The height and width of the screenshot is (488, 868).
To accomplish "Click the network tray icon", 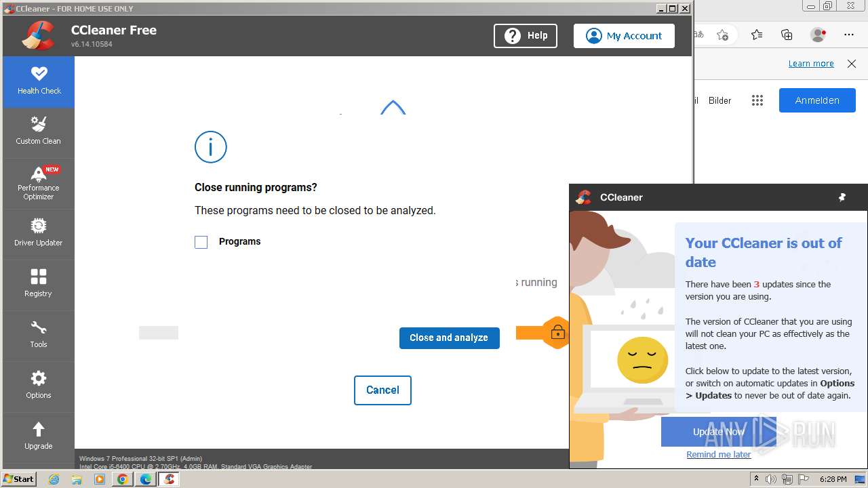I will tap(787, 479).
